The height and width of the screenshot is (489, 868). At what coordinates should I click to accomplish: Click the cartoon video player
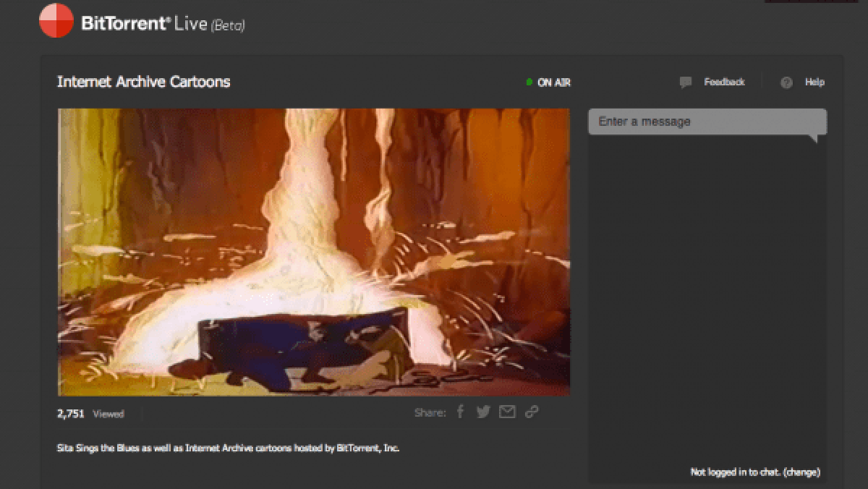point(314,252)
